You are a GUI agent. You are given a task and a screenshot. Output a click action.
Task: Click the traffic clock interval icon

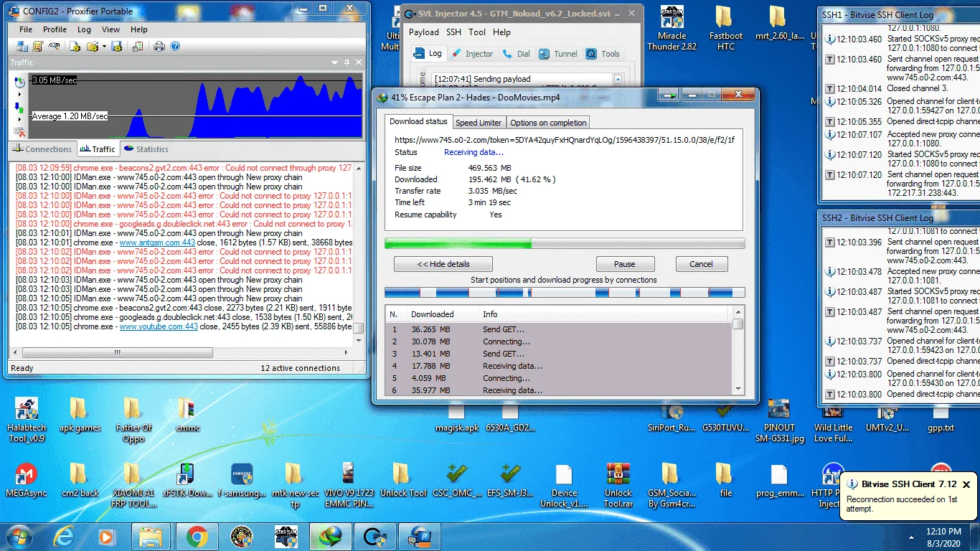coord(19,82)
